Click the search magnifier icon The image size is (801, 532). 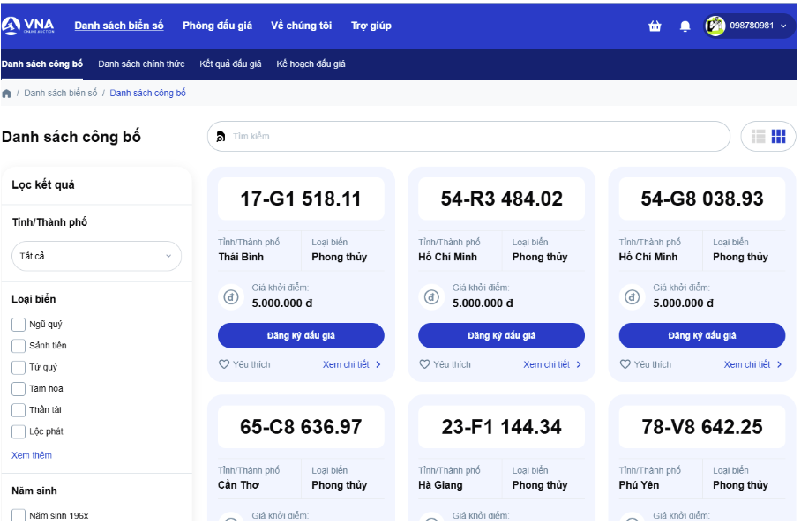221,137
